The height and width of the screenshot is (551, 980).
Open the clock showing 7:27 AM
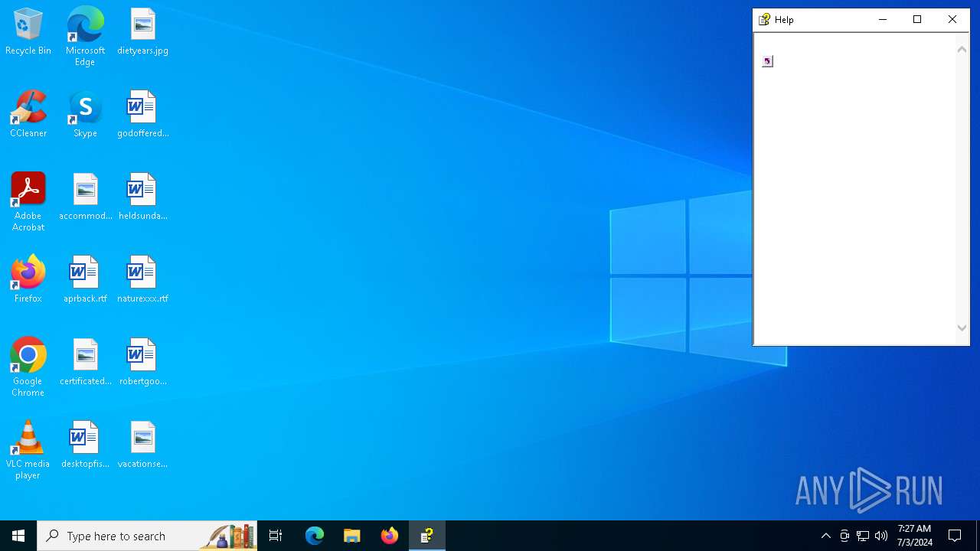pyautogui.click(x=915, y=536)
